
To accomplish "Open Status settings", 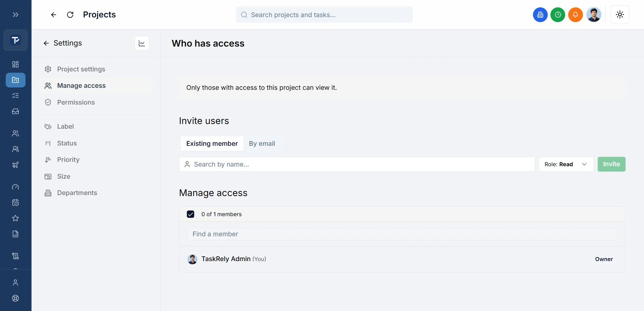I will pos(96,143).
